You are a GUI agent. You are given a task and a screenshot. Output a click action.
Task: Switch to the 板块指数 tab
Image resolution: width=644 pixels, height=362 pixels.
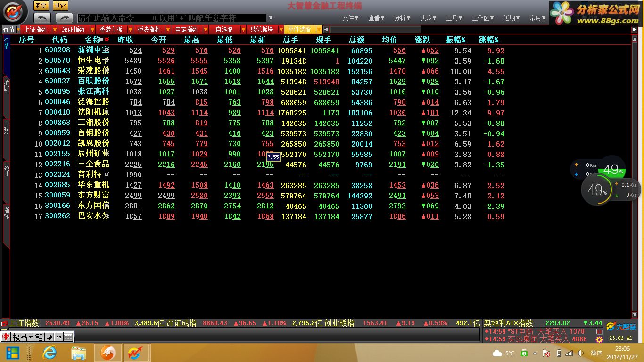tap(149, 29)
